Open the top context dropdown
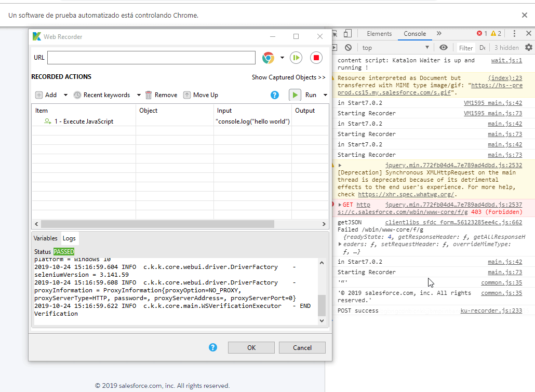The width and height of the screenshot is (535, 392). [395, 47]
